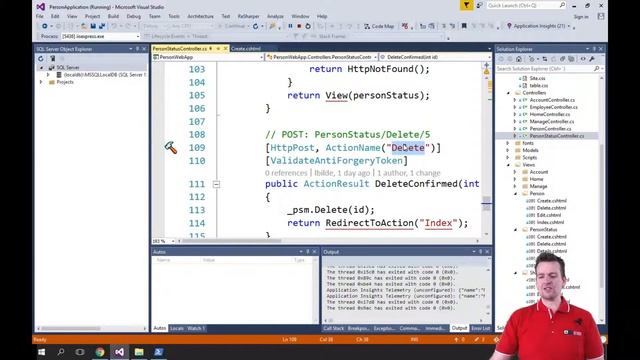Click the Application Insights pin icon
The image size is (640, 360).
tap(509, 26)
